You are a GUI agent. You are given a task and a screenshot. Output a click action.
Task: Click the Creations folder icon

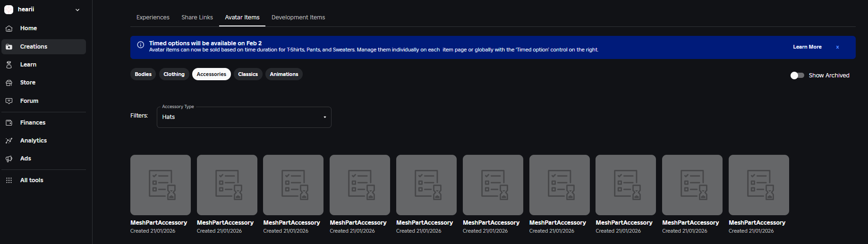pos(9,47)
